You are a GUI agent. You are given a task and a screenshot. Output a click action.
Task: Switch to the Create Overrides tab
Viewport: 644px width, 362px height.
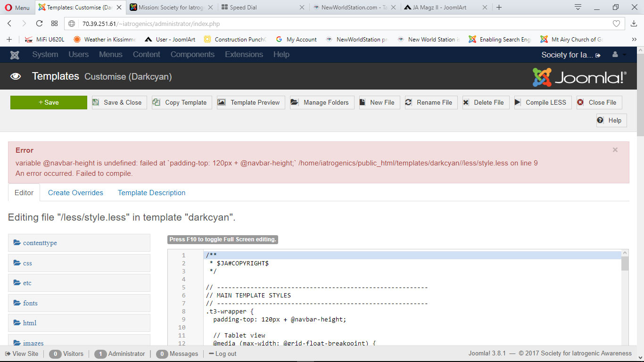75,193
